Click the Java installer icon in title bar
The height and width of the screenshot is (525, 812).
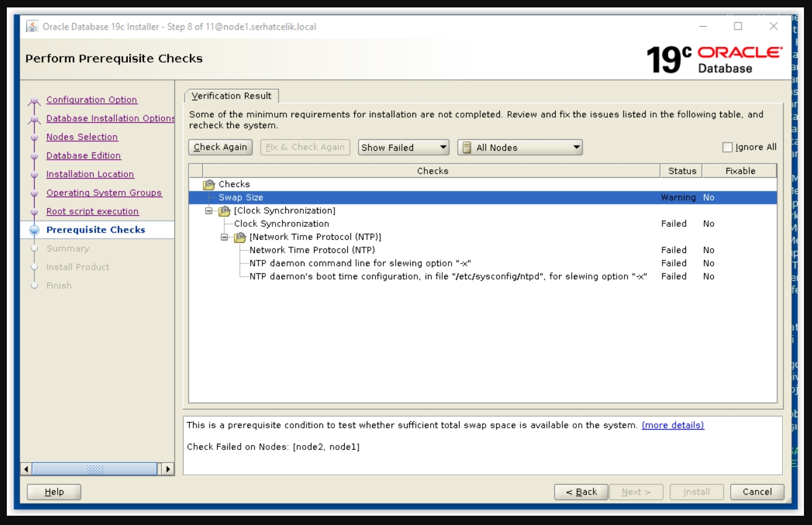(x=32, y=27)
